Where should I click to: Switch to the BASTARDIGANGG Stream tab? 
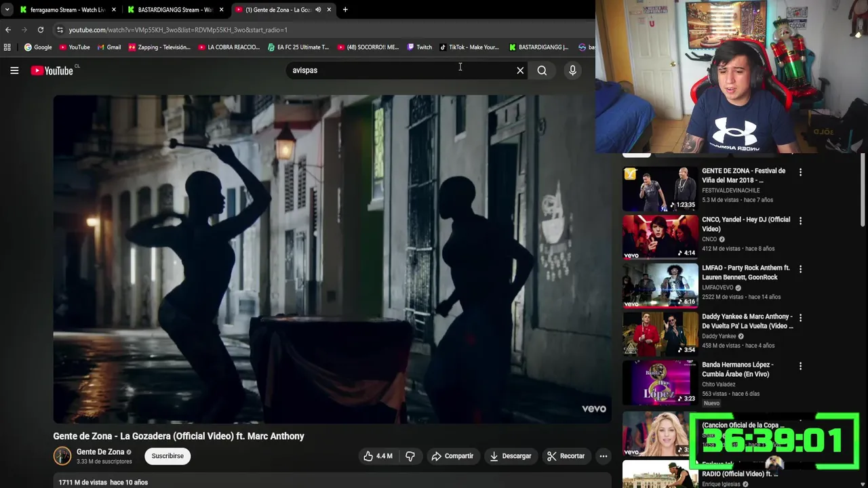[175, 9]
